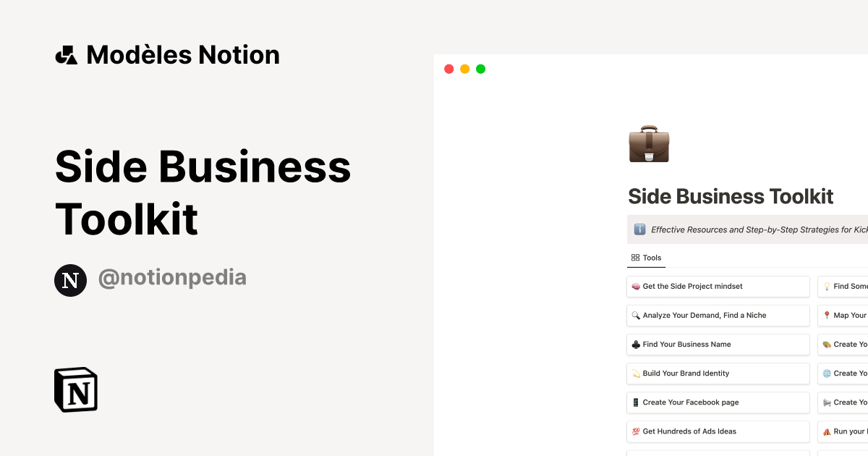The image size is (868, 456).
Task: Click the Notion logo at bottom left
Action: (75, 389)
